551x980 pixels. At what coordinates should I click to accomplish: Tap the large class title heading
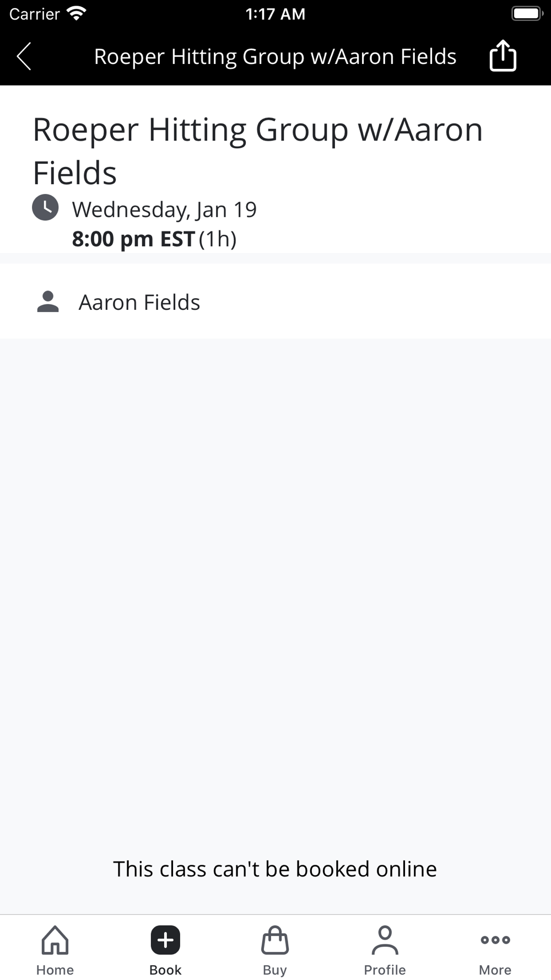[x=258, y=151]
